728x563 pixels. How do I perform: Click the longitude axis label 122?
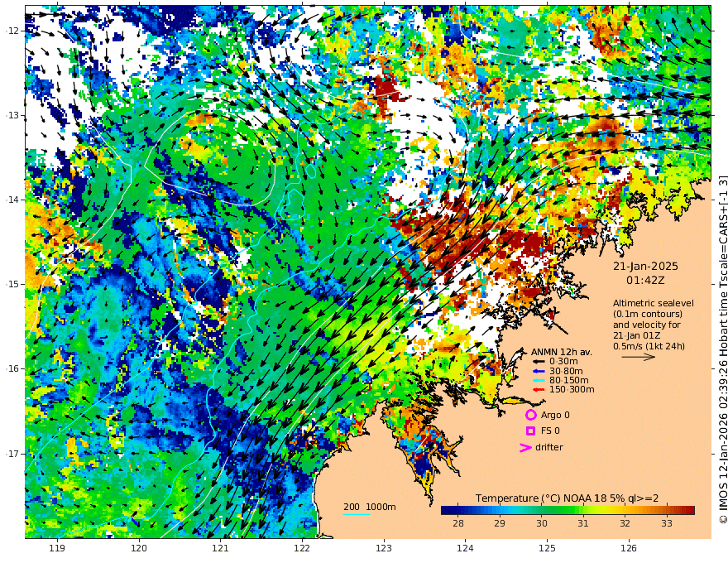pyautogui.click(x=302, y=548)
